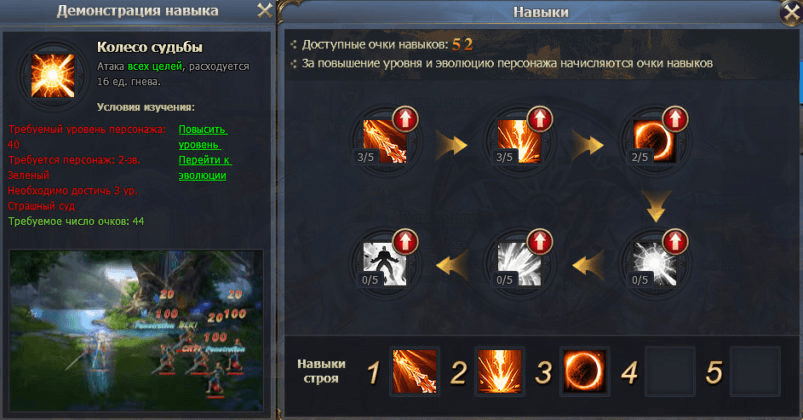This screenshot has height=420, width=803.
Task: Select empty formation slot 5
Action: 755,371
